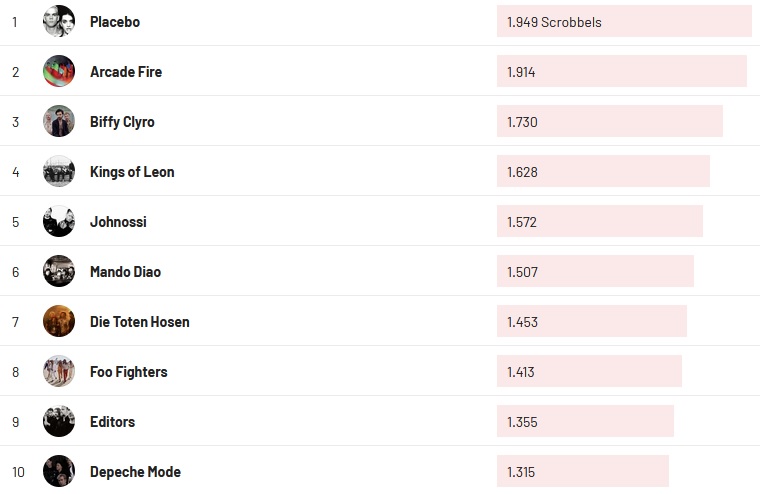Open Die Toten Hosen avatar
This screenshot has width=760, height=494.
click(x=59, y=321)
